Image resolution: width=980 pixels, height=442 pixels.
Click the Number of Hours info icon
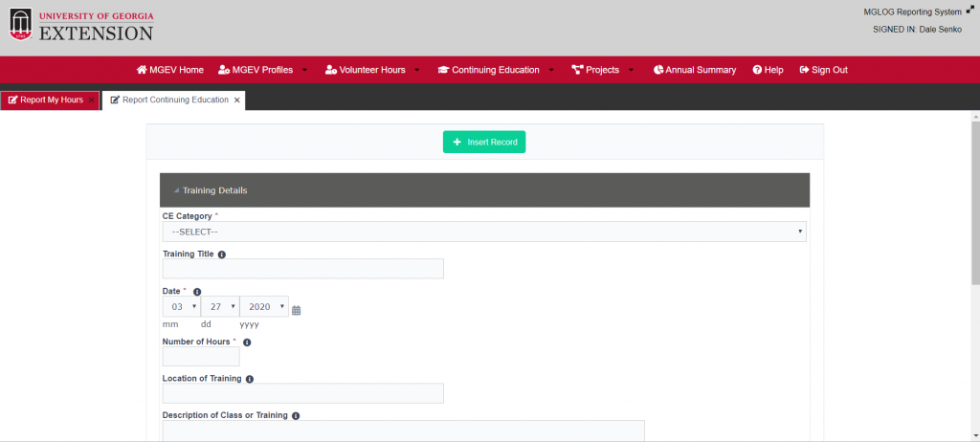pyautogui.click(x=247, y=343)
